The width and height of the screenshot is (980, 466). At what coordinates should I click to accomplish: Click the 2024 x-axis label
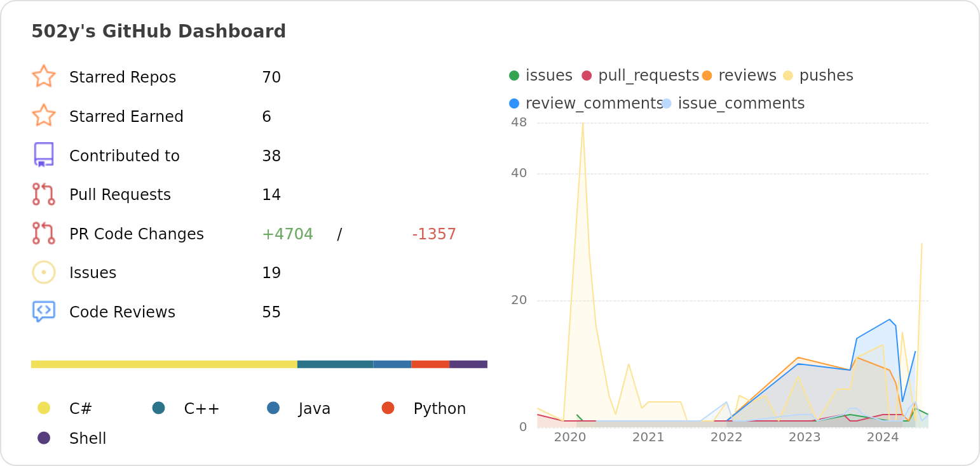tap(883, 437)
